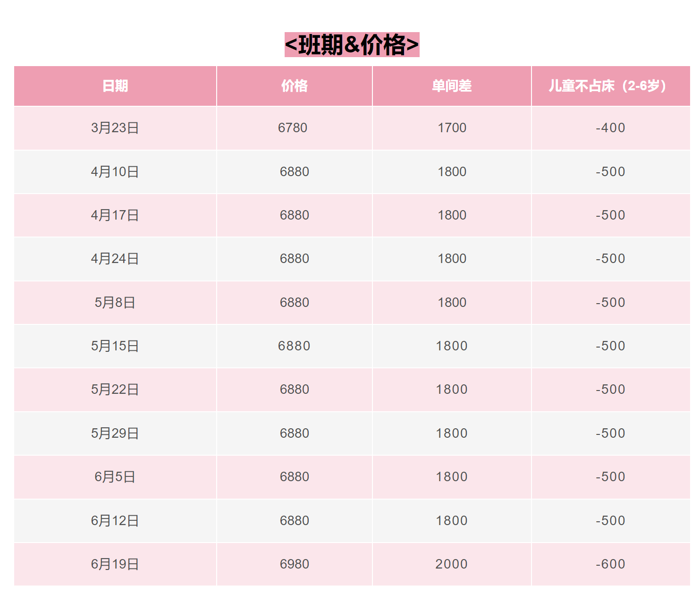Select the 4月17日 date cell
Screen dimensions: 700x603
pyautogui.click(x=115, y=215)
